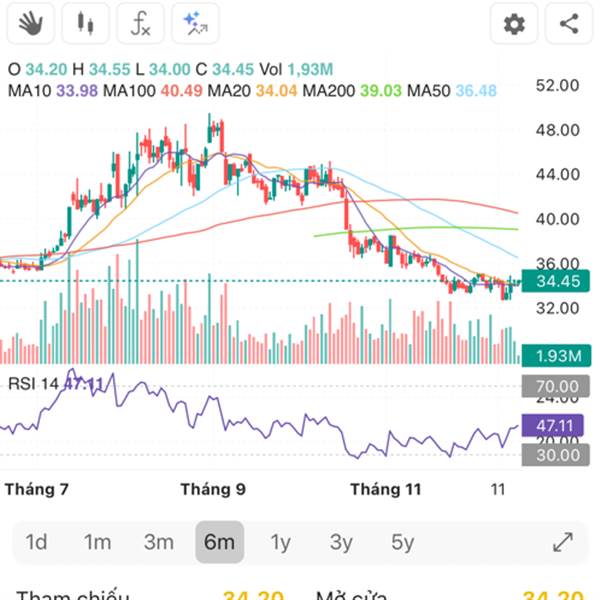This screenshot has width=600, height=600.
Task: Choose the 3y time range
Action: pyautogui.click(x=341, y=542)
